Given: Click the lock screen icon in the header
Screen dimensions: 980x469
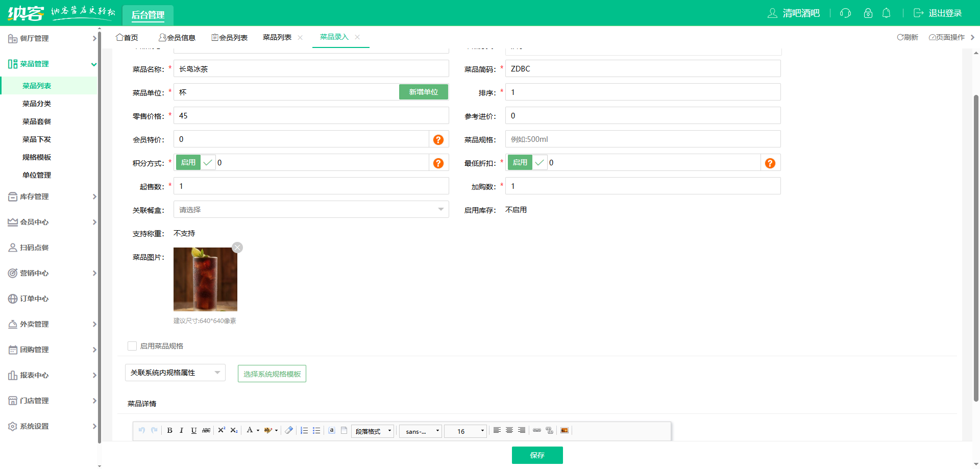Looking at the screenshot, I should point(868,13).
